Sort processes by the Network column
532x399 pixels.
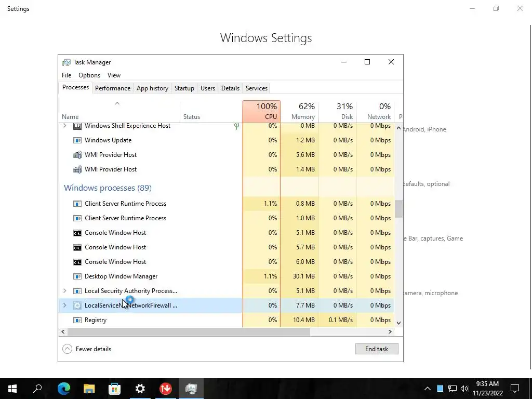(x=375, y=112)
